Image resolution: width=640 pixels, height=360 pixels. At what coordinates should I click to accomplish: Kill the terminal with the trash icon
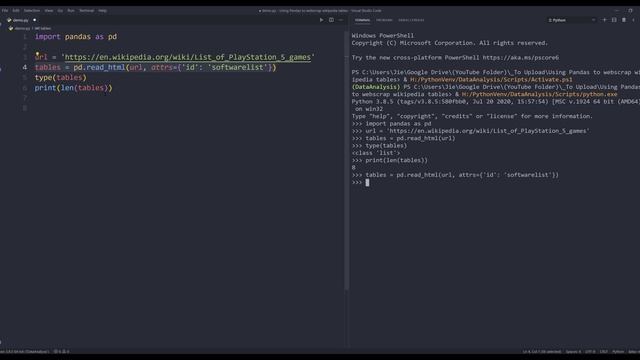coord(624,20)
